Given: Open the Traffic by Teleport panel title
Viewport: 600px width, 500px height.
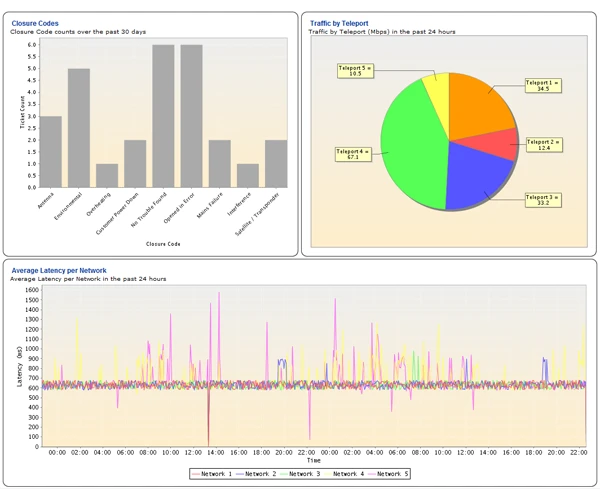Looking at the screenshot, I should click(339, 23).
